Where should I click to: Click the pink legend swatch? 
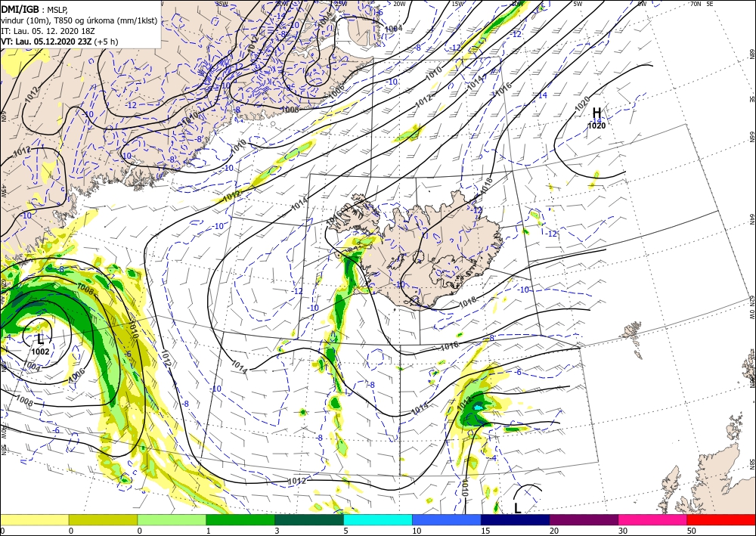coord(653,519)
